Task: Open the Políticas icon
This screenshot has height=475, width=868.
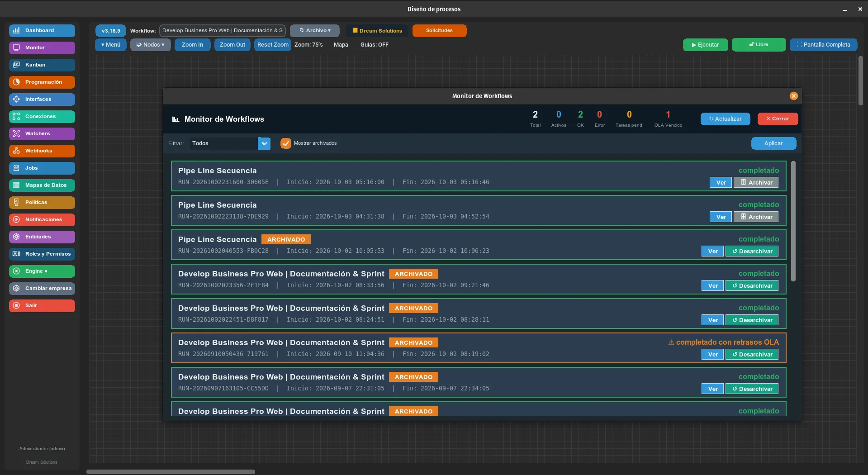Action: pos(16,203)
